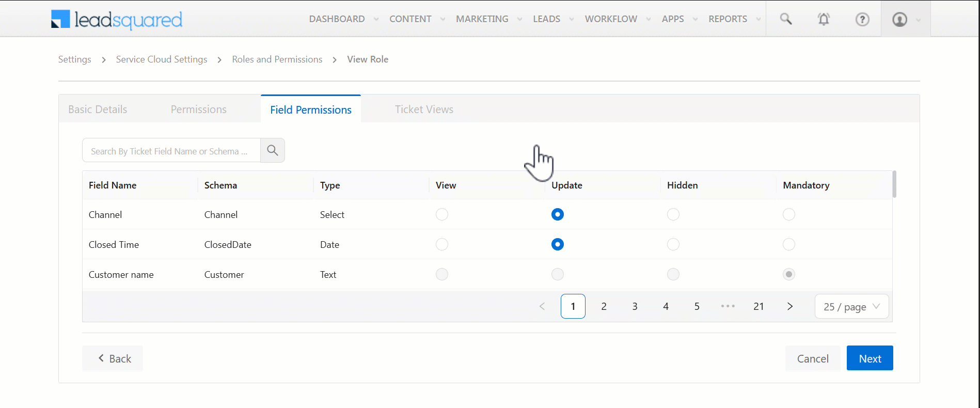Screen dimensions: 980x408
Task: Open the DASHBOARD menu
Action: click(337, 19)
